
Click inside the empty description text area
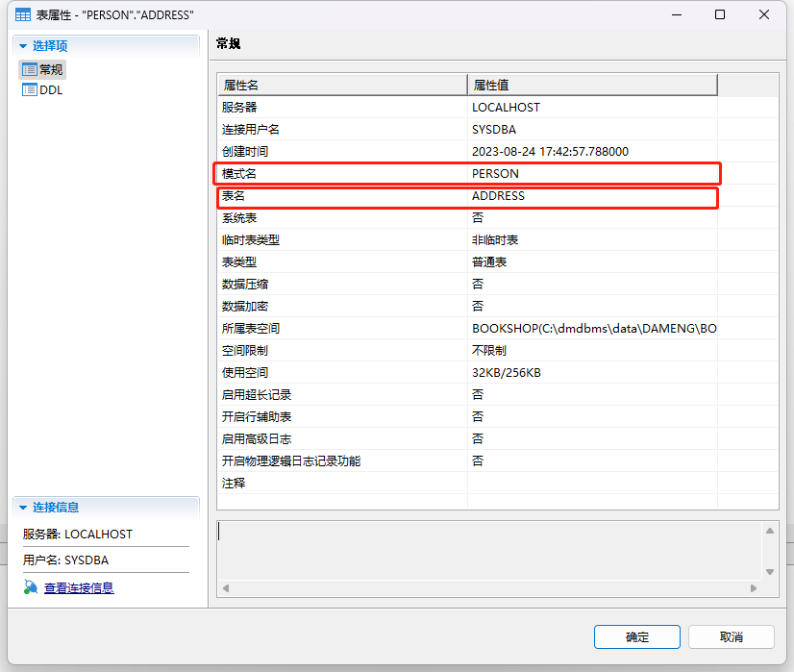pos(489,551)
